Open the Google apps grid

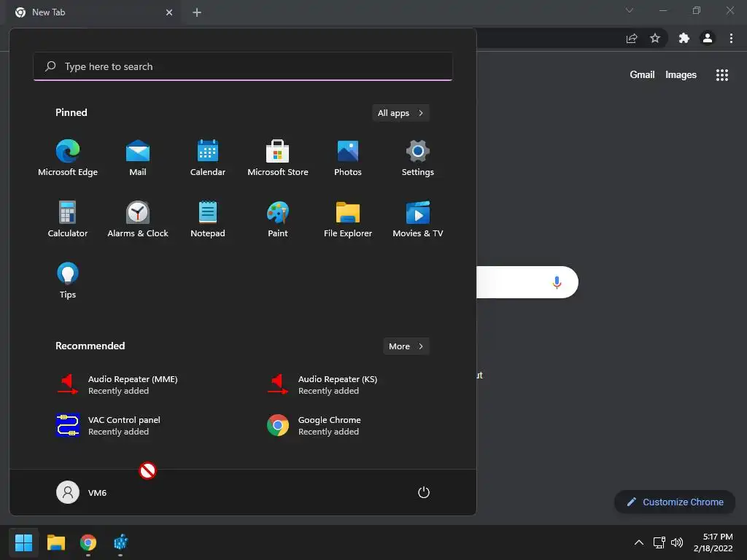(722, 75)
